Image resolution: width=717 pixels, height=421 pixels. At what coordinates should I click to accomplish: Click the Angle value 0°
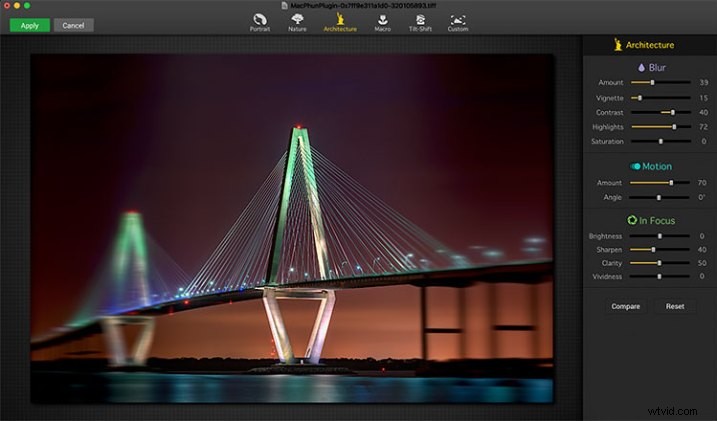[702, 197]
